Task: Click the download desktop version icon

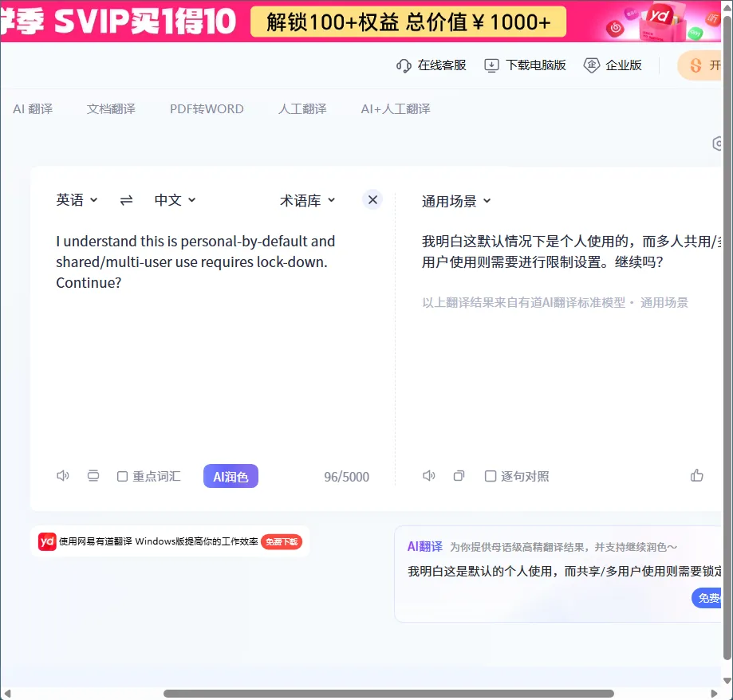Action: pyautogui.click(x=491, y=65)
